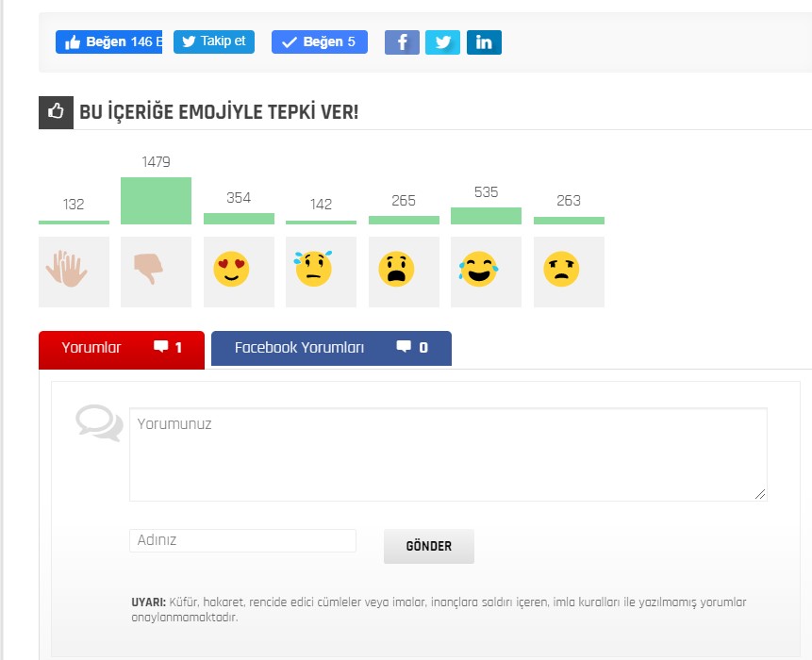This screenshot has width=812, height=660.
Task: Share article on LinkedIn
Action: coord(484,41)
